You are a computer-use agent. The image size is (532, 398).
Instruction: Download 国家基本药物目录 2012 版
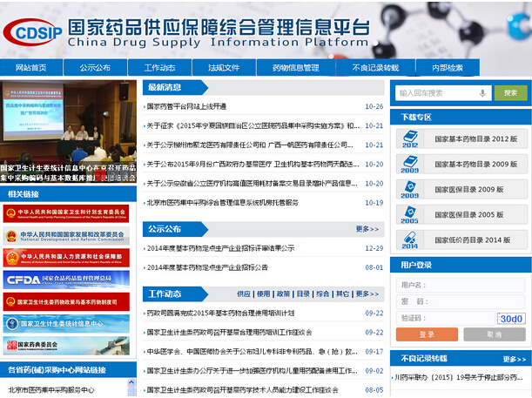click(x=475, y=139)
